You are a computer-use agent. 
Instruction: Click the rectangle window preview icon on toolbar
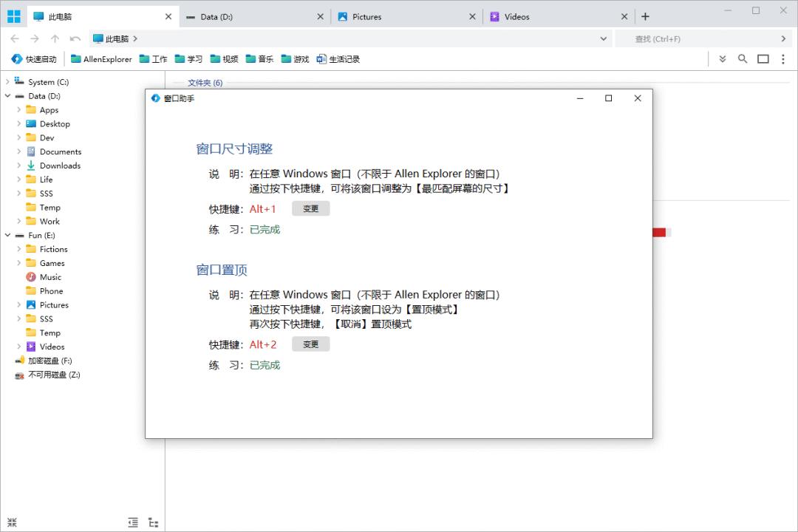[763, 58]
